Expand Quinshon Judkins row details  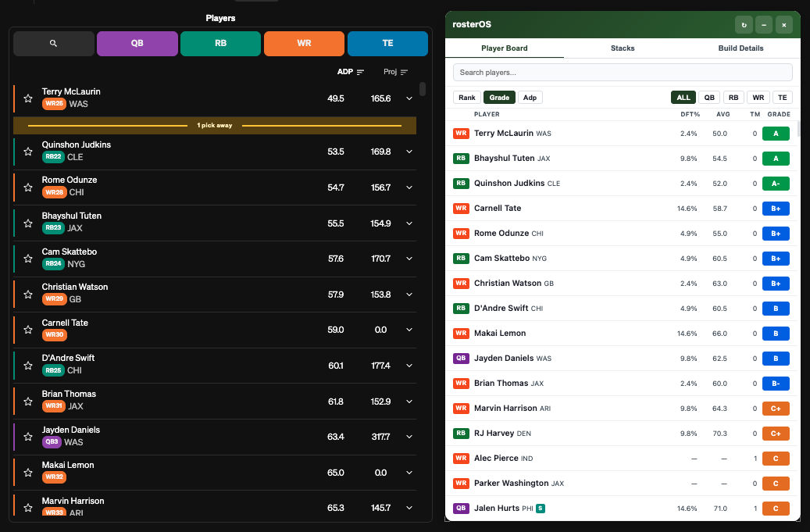(x=409, y=152)
